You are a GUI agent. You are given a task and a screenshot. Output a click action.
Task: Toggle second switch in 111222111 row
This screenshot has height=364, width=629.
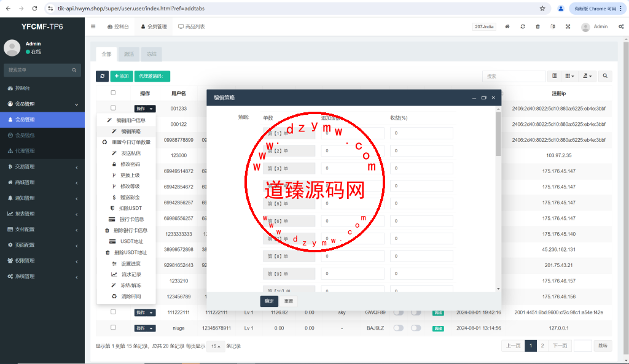[416, 312]
